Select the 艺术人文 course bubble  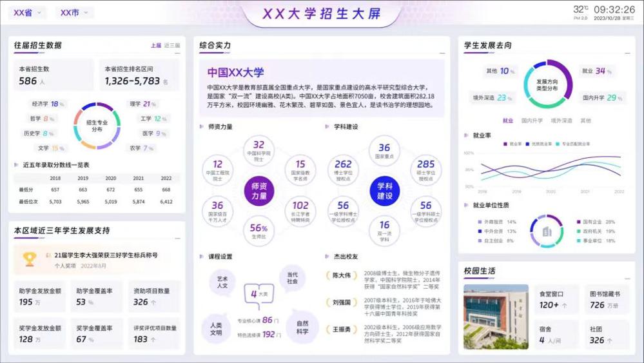222,282
